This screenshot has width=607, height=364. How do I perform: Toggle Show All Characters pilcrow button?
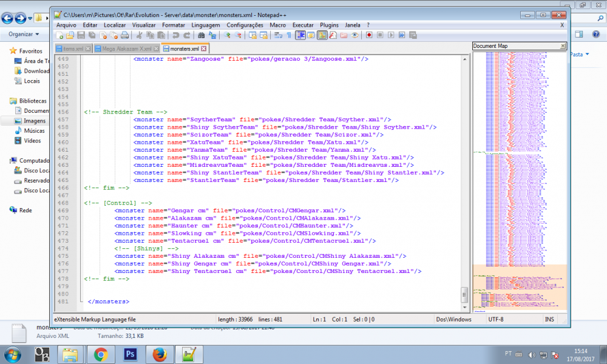pos(289,35)
